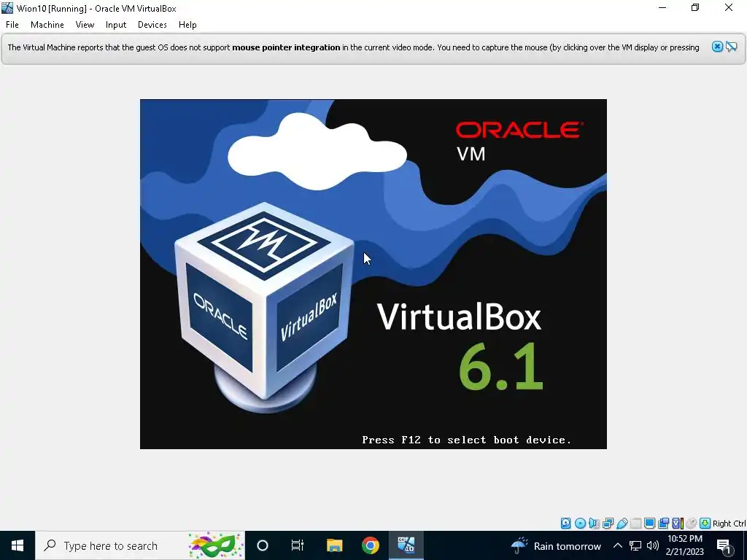Click the USB devices status icon
Screen dimensions: 747x560
point(622,524)
